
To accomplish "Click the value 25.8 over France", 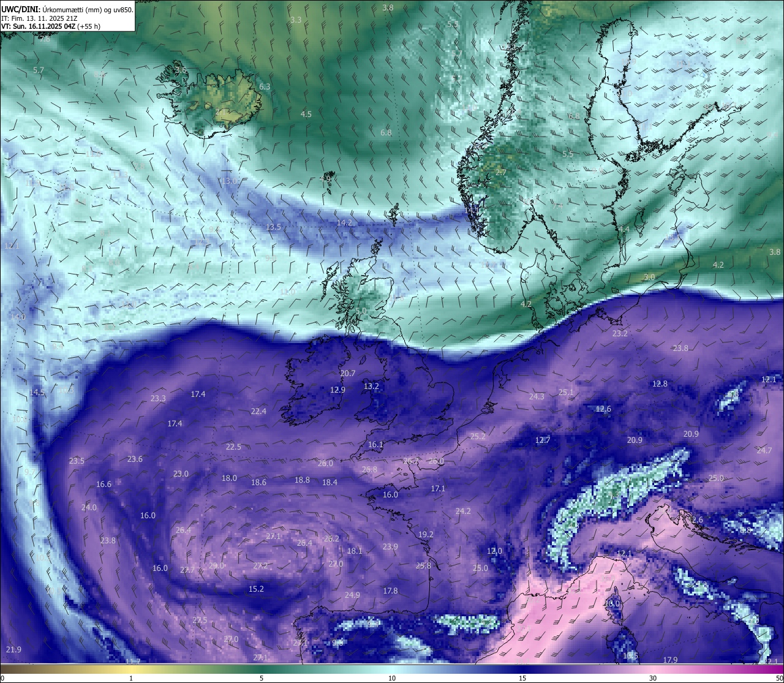I will (x=423, y=565).
